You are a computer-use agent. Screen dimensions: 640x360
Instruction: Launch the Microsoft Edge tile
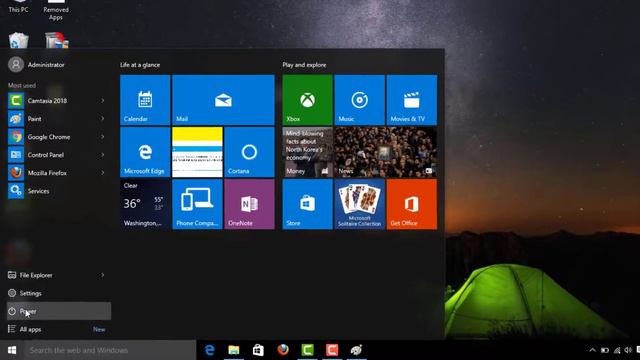pos(145,152)
